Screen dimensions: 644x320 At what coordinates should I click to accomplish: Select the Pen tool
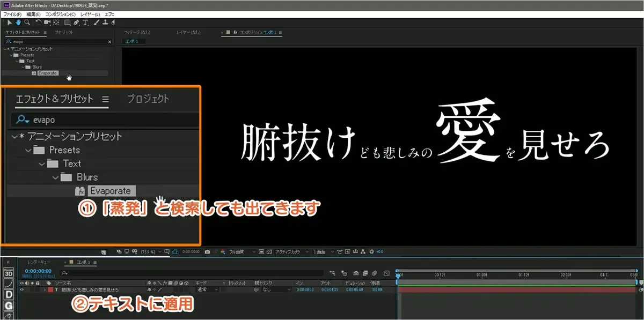[x=76, y=22]
